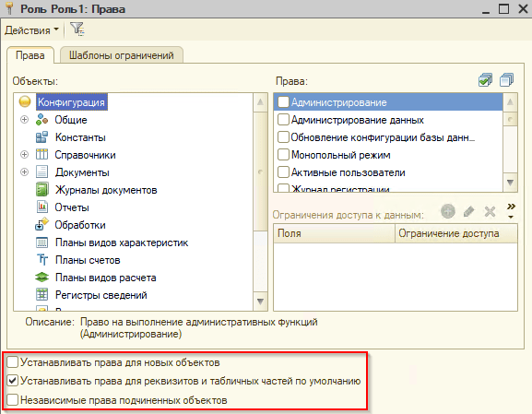Viewport: 532px width, 414px height.
Task: Tick the Администрирование checkbox
Action: tap(283, 101)
